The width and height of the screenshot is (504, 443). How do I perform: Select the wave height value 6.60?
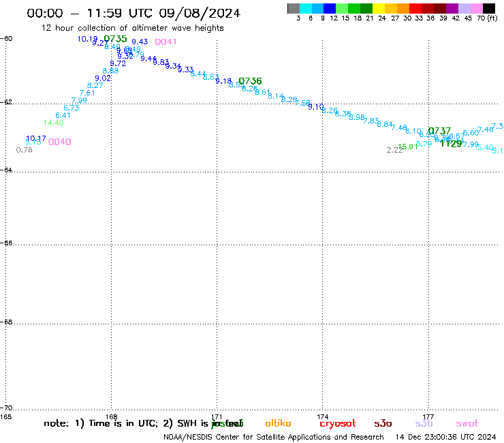click(x=471, y=133)
